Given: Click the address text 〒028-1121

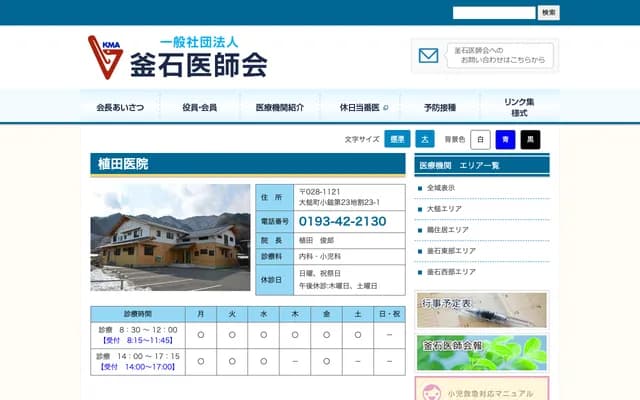Looking at the screenshot, I should coord(319,192).
